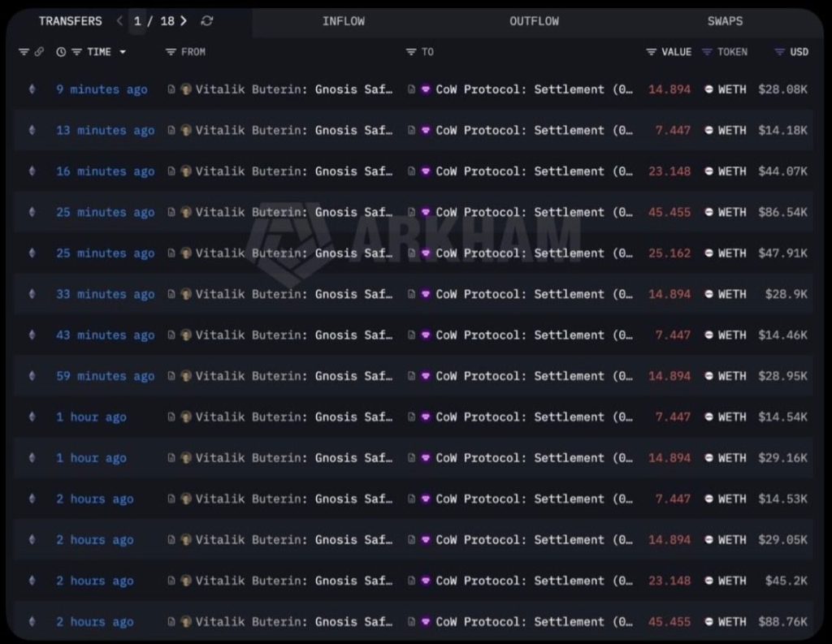Screen dimensions: 832x644
Task: Click WETH token icon in the 16 minutes row
Action: (708, 171)
